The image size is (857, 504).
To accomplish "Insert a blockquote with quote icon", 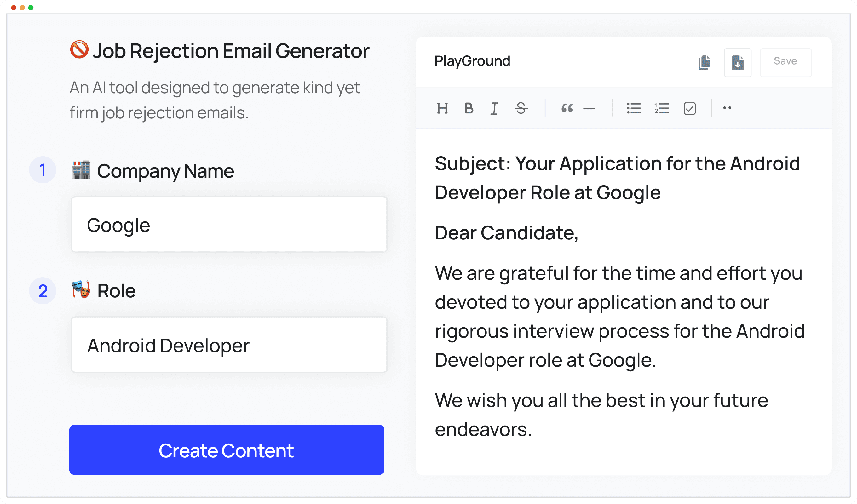I will [x=567, y=108].
